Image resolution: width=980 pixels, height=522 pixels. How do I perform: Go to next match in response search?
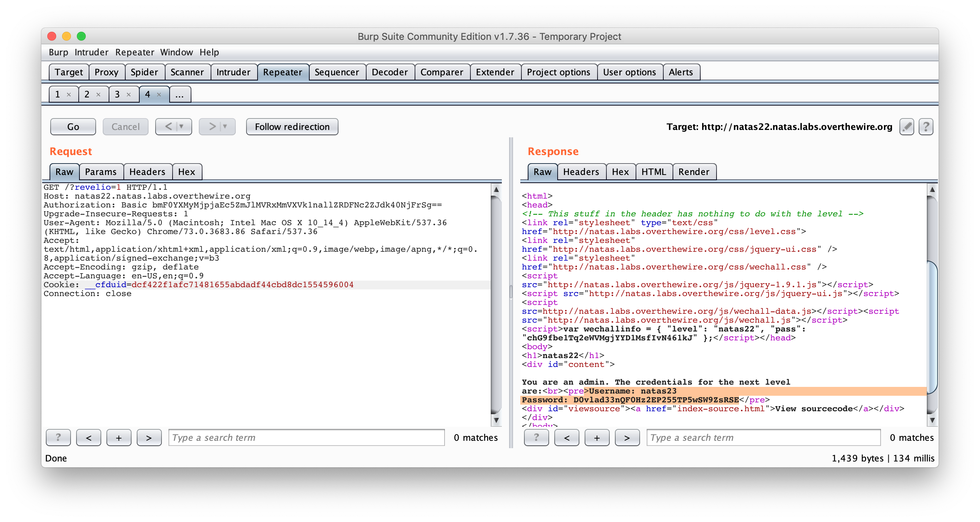(x=627, y=437)
